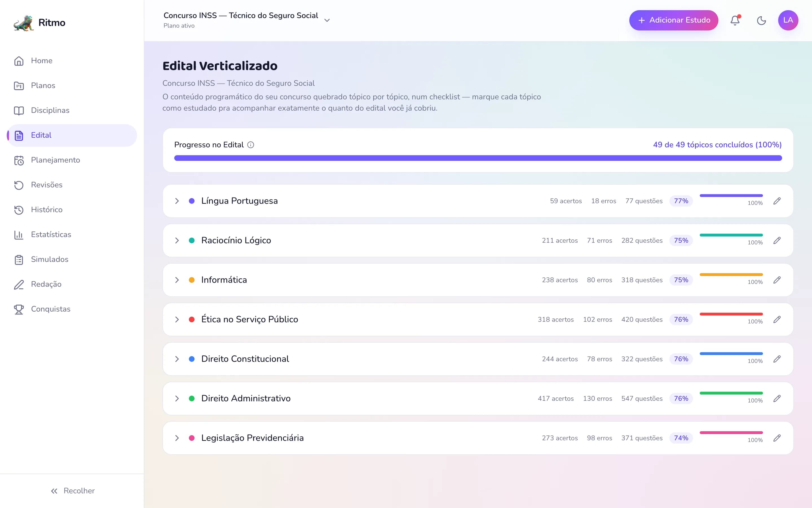Click info icon beside Progresso no Edital
The image size is (812, 508).
(x=251, y=145)
